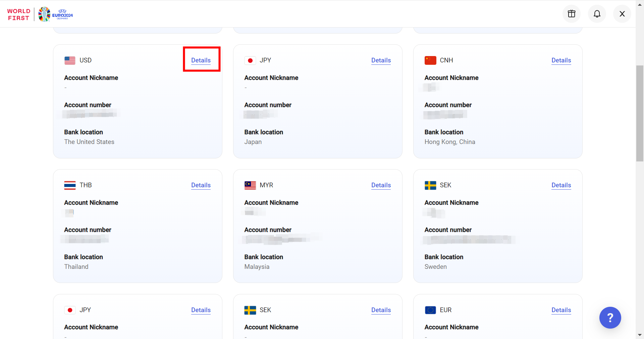This screenshot has height=339, width=644.
Task: Open the blue help question mark button
Action: [610, 318]
